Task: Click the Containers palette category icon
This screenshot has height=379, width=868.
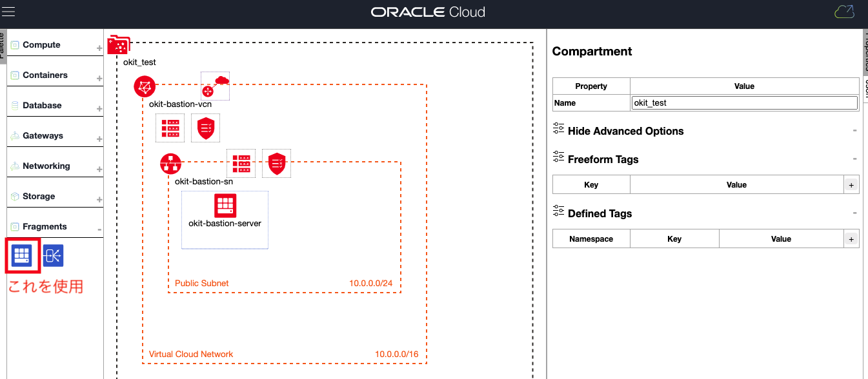Action: 15,75
